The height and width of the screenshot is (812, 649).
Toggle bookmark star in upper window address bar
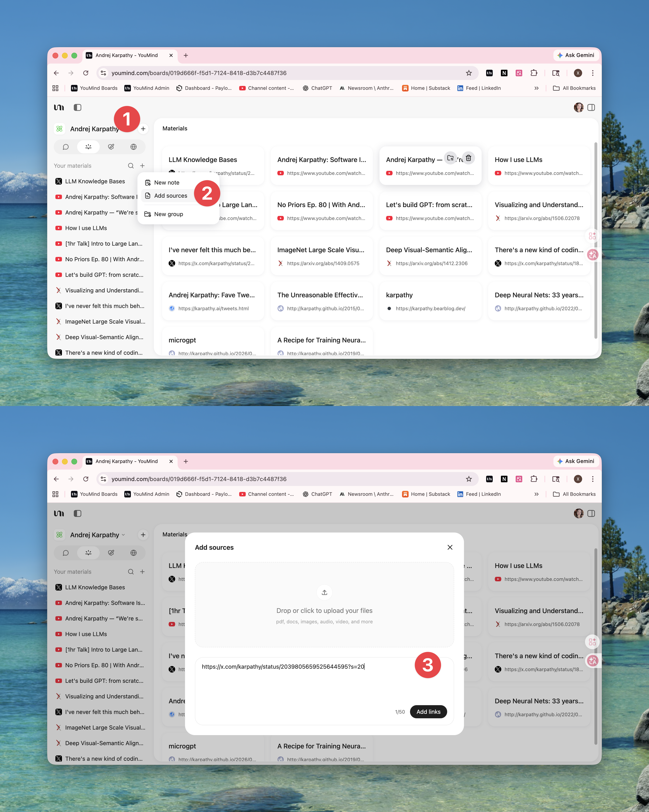(x=468, y=73)
